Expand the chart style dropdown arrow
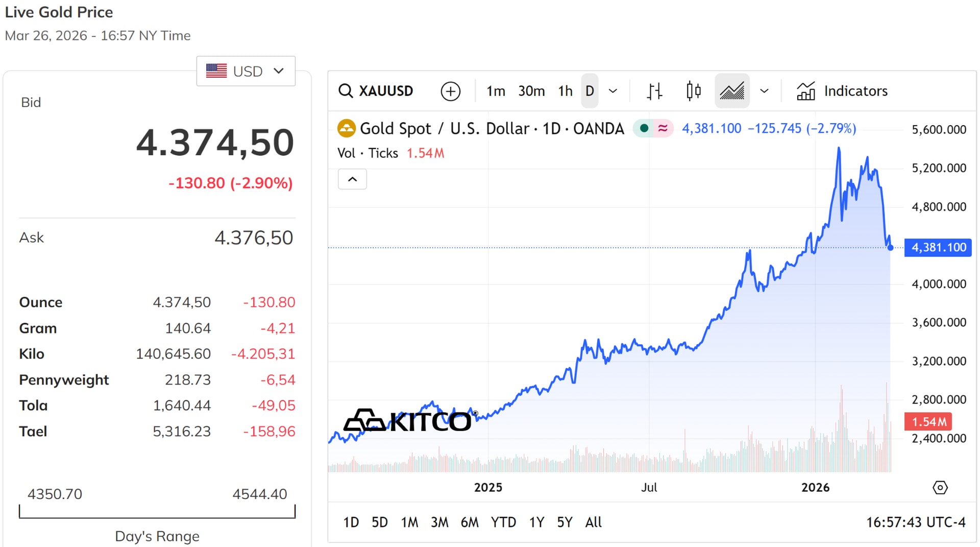980x547 pixels. coord(764,91)
